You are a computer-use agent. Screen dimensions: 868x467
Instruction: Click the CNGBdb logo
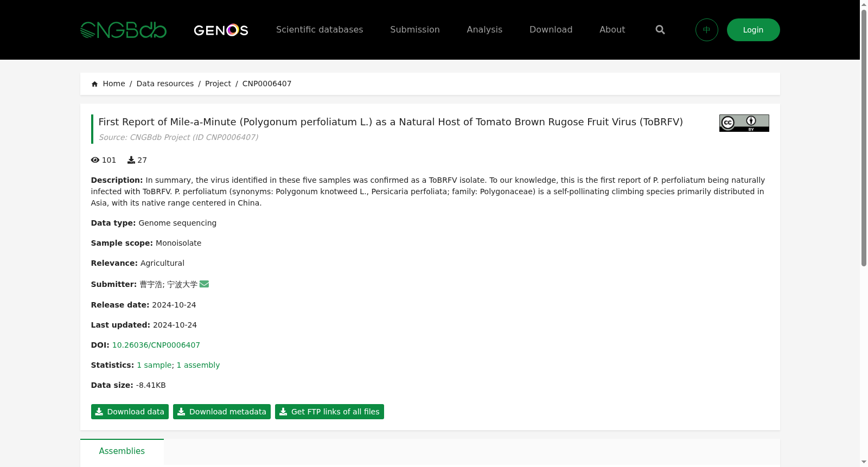[123, 30]
